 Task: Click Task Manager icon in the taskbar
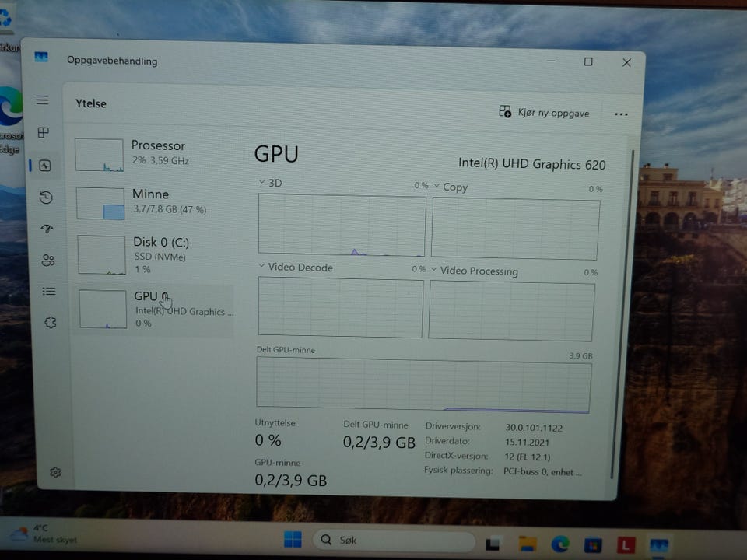659,546
